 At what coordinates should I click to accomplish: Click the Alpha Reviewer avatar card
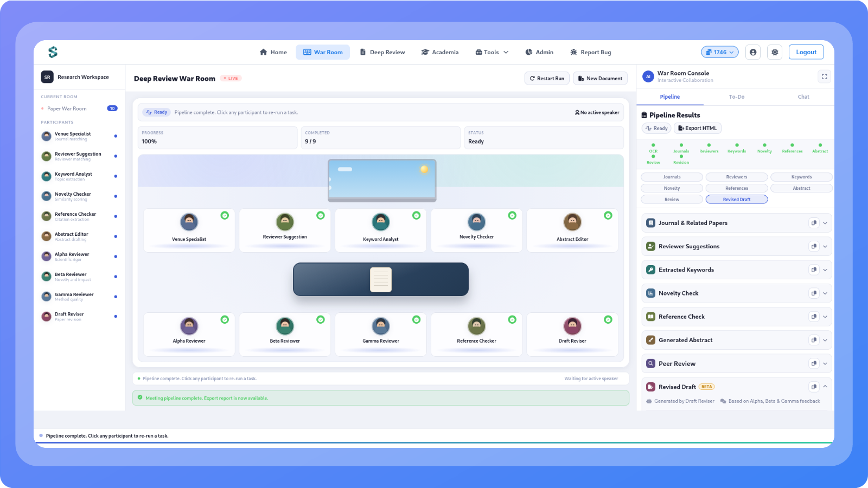[189, 335]
